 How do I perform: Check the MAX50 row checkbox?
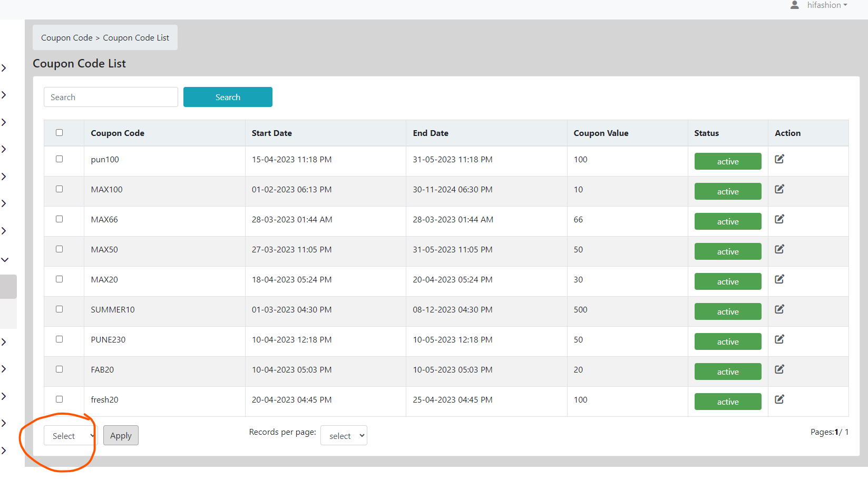(x=59, y=249)
